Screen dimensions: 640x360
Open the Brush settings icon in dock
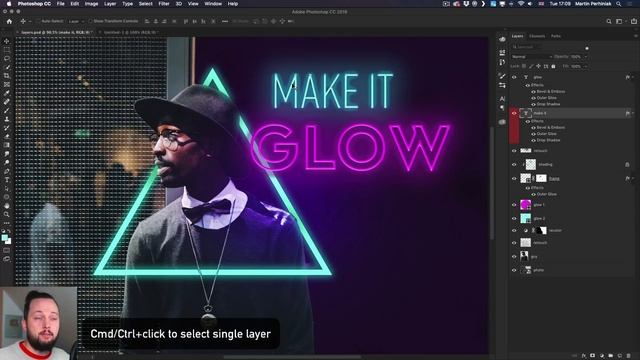coord(502,76)
